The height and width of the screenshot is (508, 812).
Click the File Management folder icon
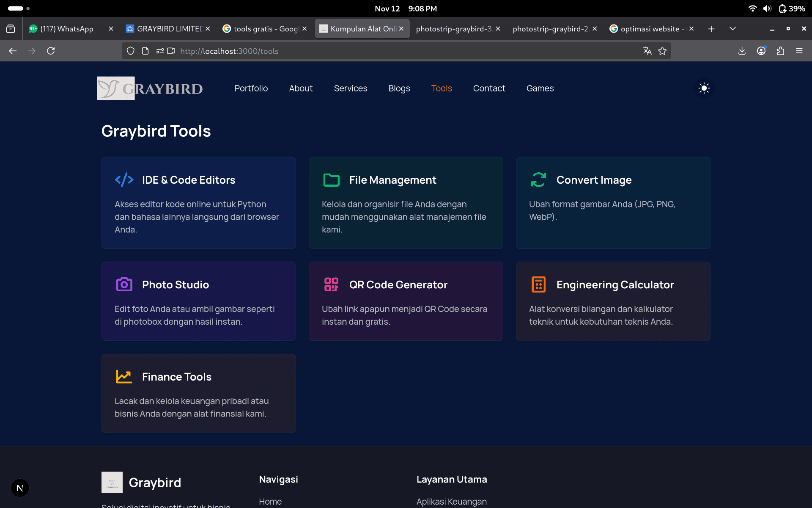tap(331, 180)
